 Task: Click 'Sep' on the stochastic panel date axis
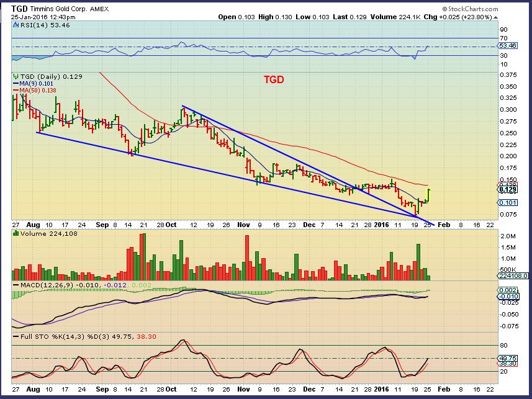(x=102, y=389)
